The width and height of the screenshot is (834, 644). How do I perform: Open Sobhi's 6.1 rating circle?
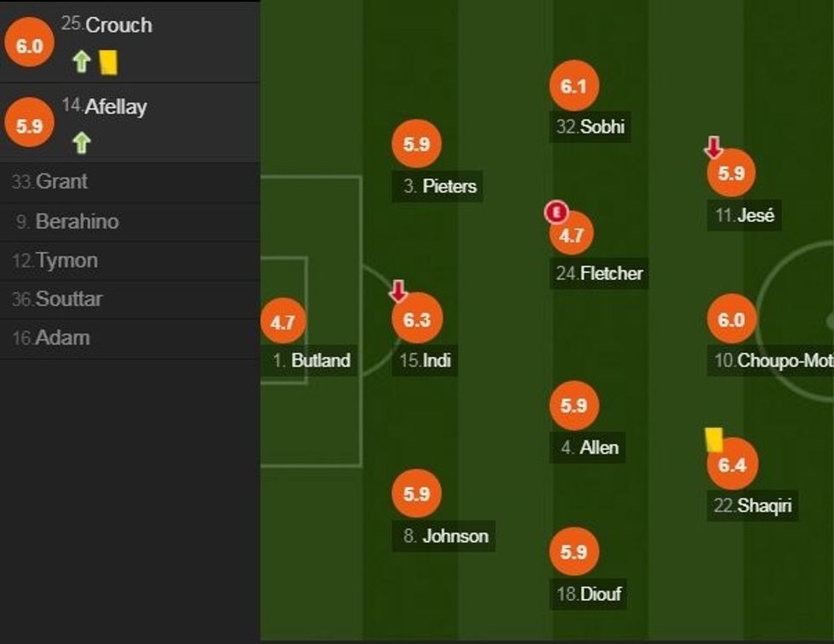pyautogui.click(x=574, y=86)
